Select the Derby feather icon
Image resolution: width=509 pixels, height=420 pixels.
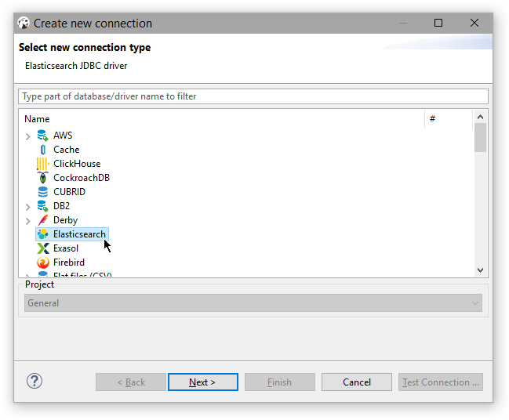pos(42,220)
